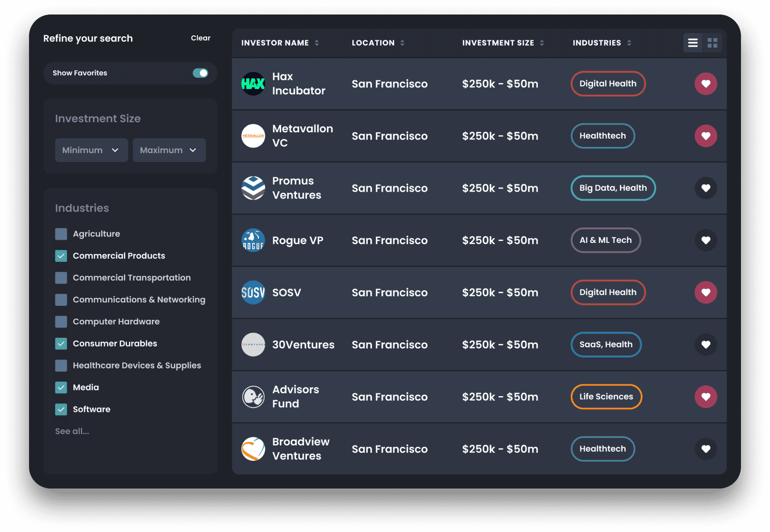Check Commercial Transportation checkbox
The image size is (770, 532).
pyautogui.click(x=61, y=278)
